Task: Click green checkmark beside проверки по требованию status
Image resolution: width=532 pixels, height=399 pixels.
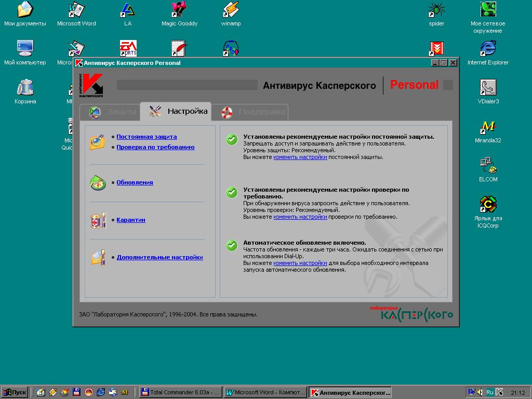Action: pos(232,192)
